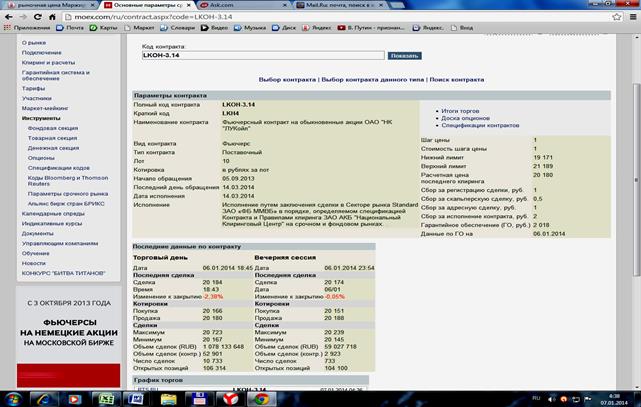Bookmark this page with the star icon

tap(617, 17)
